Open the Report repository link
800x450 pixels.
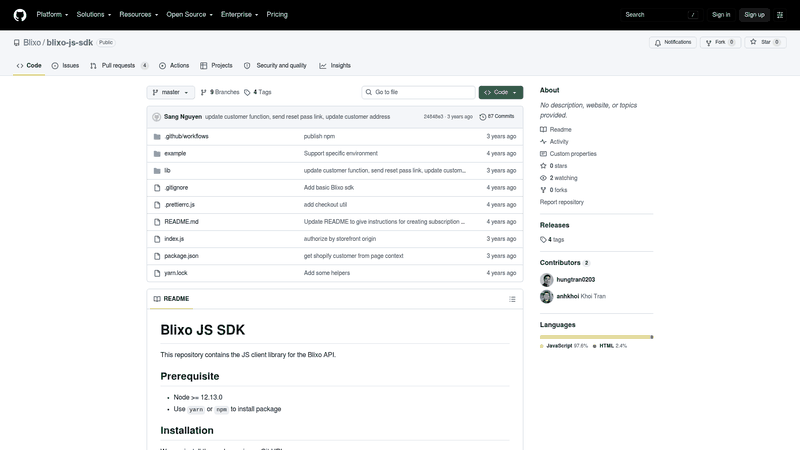click(562, 203)
